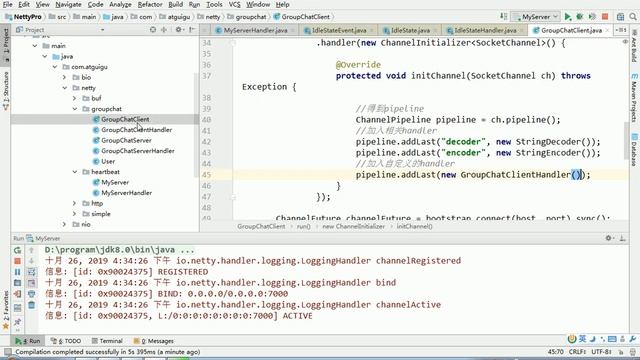Open GroupChatServer in project tree
The image size is (640, 360).
pyautogui.click(x=126, y=140)
